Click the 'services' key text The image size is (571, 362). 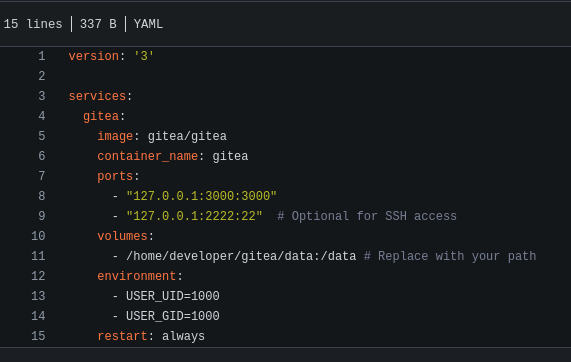(x=97, y=96)
